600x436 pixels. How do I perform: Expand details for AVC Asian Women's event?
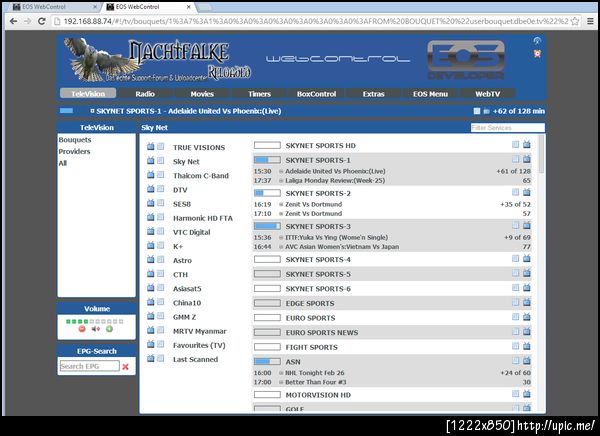tap(281, 247)
